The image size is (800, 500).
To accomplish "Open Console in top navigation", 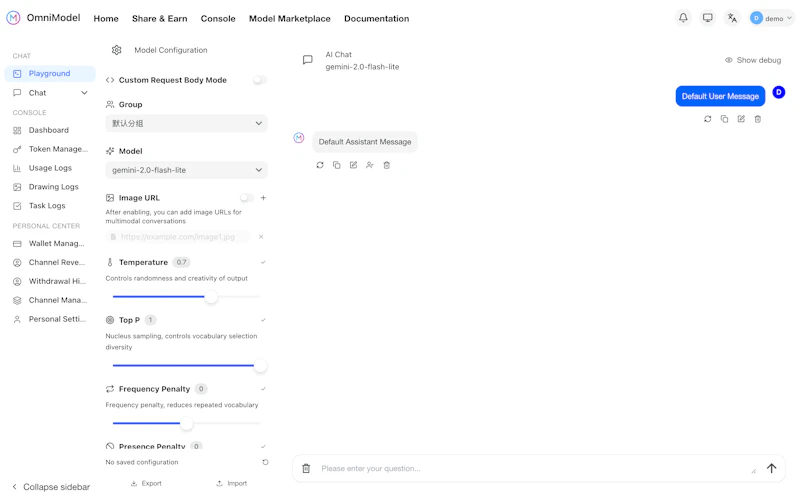I will coord(218,18).
